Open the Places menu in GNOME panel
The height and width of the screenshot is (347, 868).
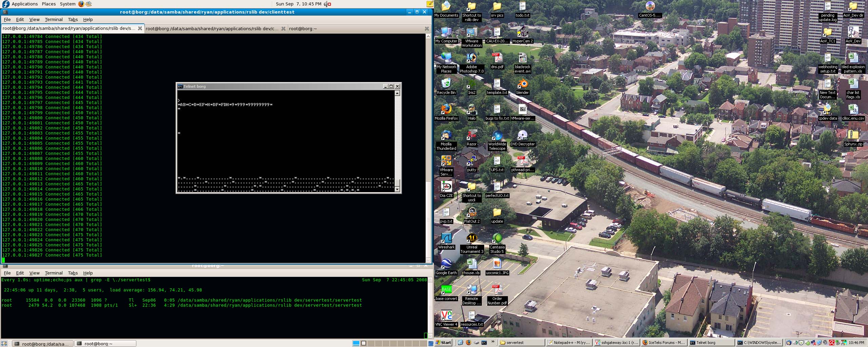(49, 4)
